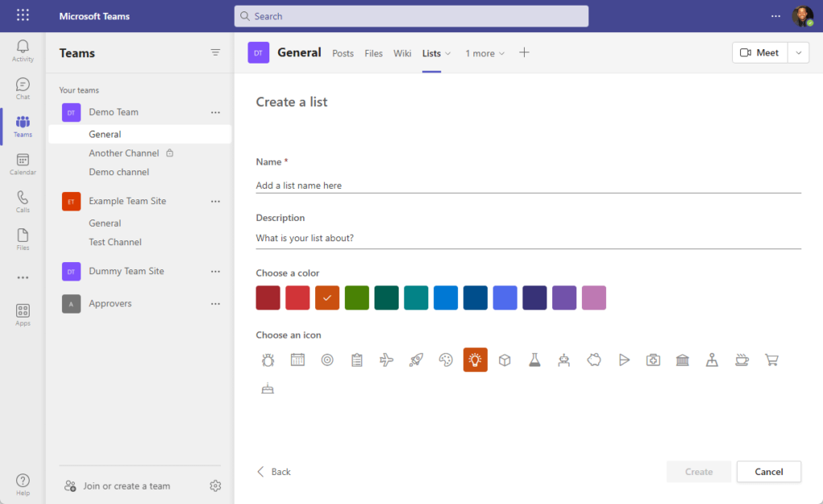Screen dimensions: 823x504
Task: Open Chat in the left rail
Action: coord(23,88)
